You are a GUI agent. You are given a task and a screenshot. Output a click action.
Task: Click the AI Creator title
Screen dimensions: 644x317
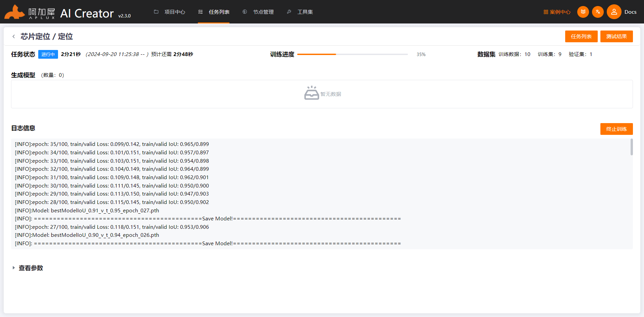(x=87, y=13)
